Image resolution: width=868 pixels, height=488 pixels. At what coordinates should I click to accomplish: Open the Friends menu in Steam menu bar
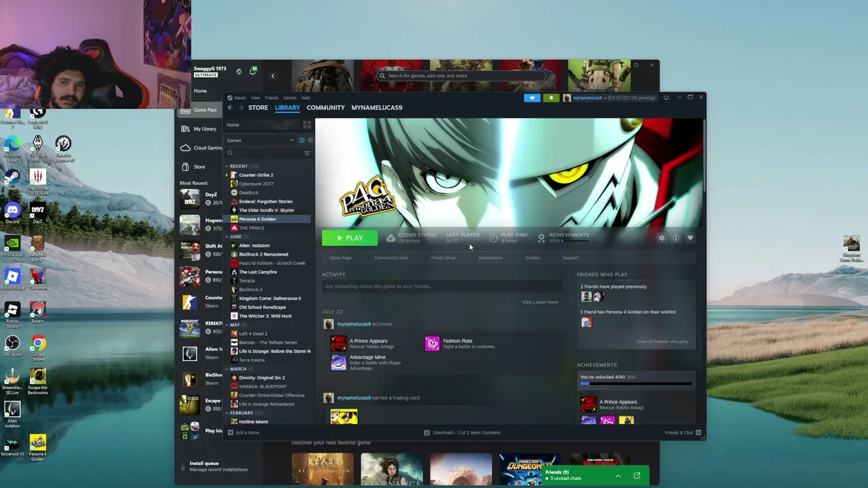click(x=272, y=98)
